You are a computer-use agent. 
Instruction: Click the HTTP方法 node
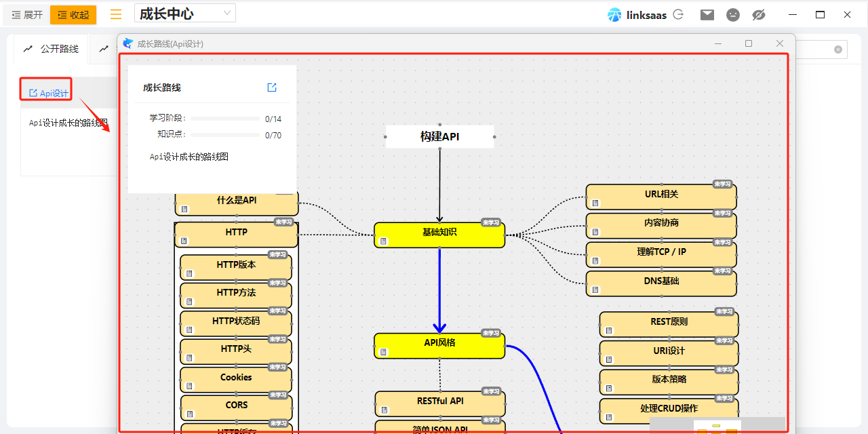(x=236, y=296)
